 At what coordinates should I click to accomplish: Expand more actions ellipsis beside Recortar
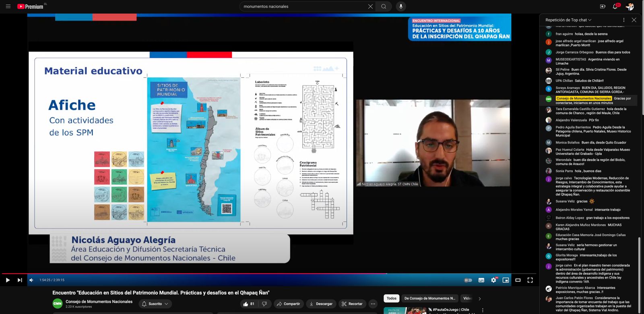[x=373, y=304]
